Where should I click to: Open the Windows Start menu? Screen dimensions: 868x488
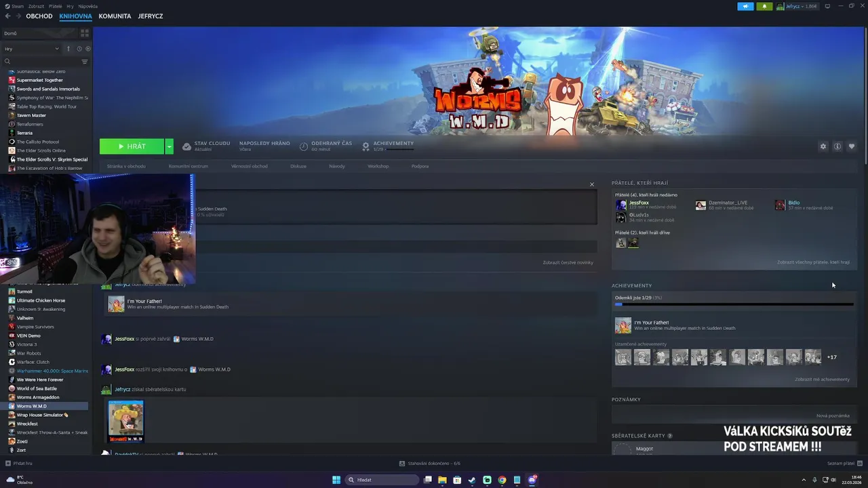coord(336,480)
